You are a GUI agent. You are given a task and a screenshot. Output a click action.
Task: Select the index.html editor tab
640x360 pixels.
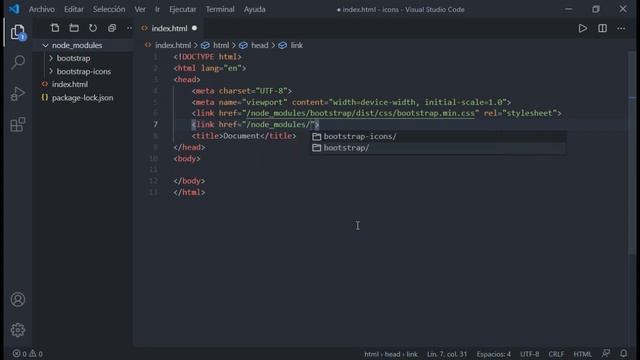pyautogui.click(x=169, y=28)
